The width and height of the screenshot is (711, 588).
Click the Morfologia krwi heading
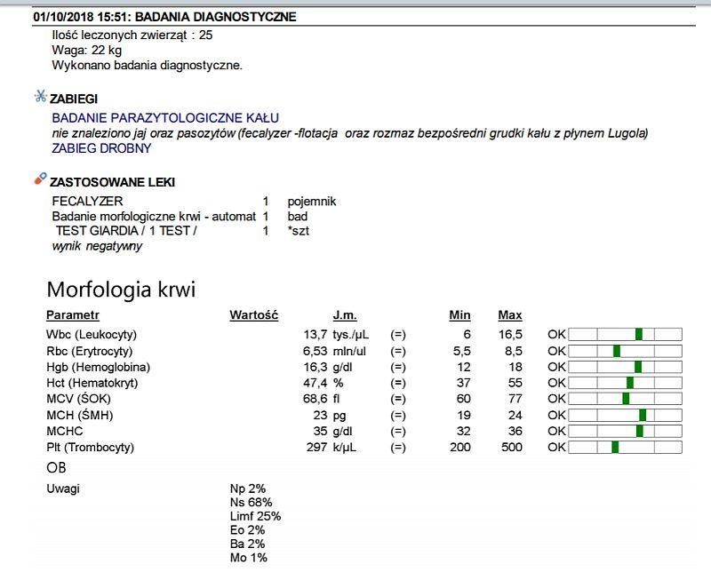tap(121, 290)
